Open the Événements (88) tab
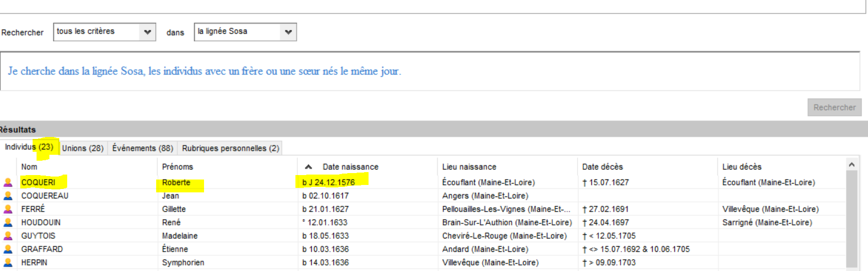The width and height of the screenshot is (868, 271). tap(142, 148)
